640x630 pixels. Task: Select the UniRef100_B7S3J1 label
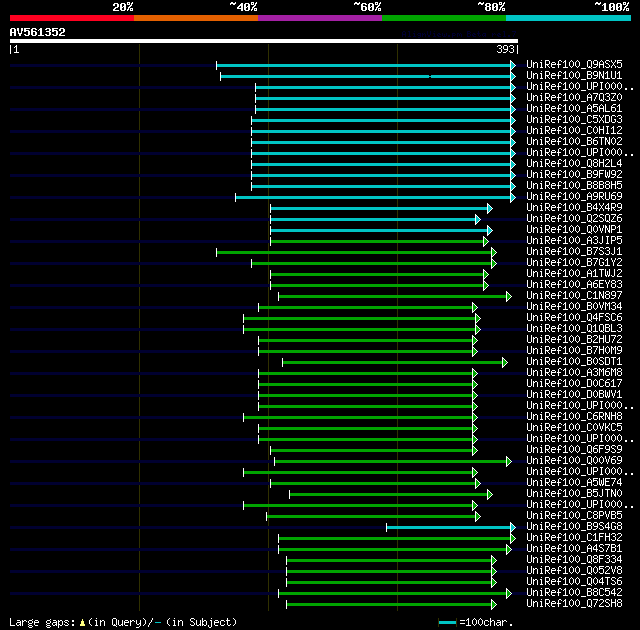pyautogui.click(x=574, y=252)
